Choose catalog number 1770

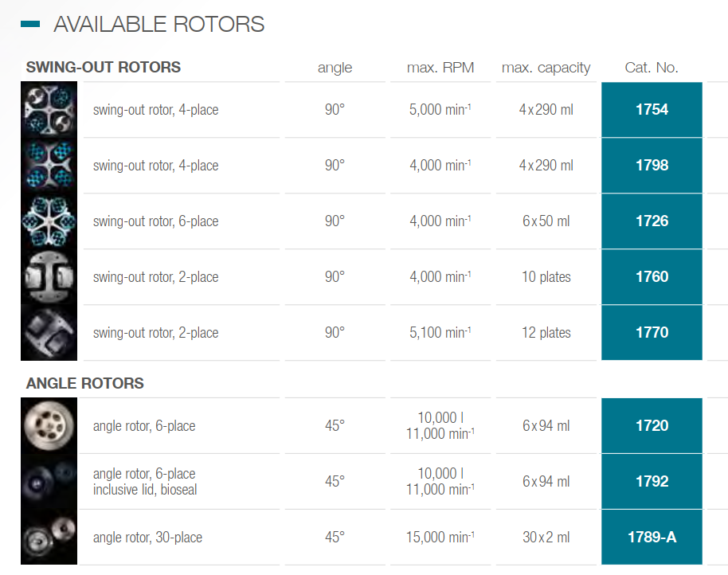(x=652, y=333)
